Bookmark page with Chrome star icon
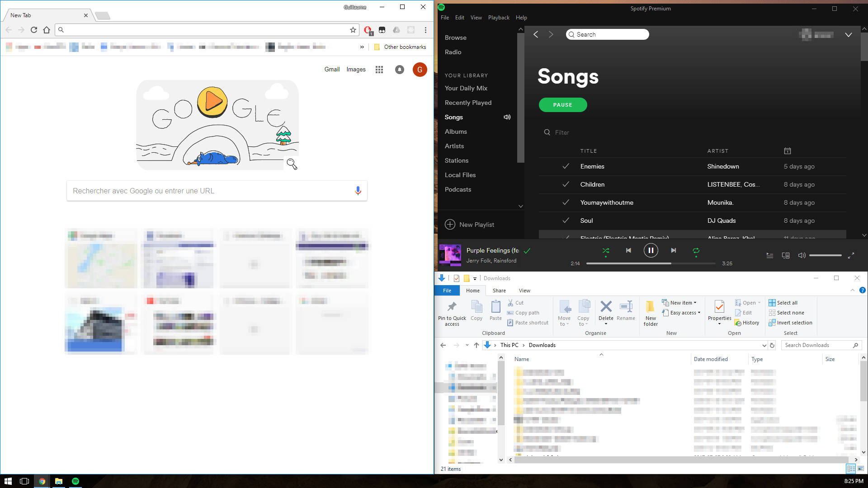 [353, 30]
